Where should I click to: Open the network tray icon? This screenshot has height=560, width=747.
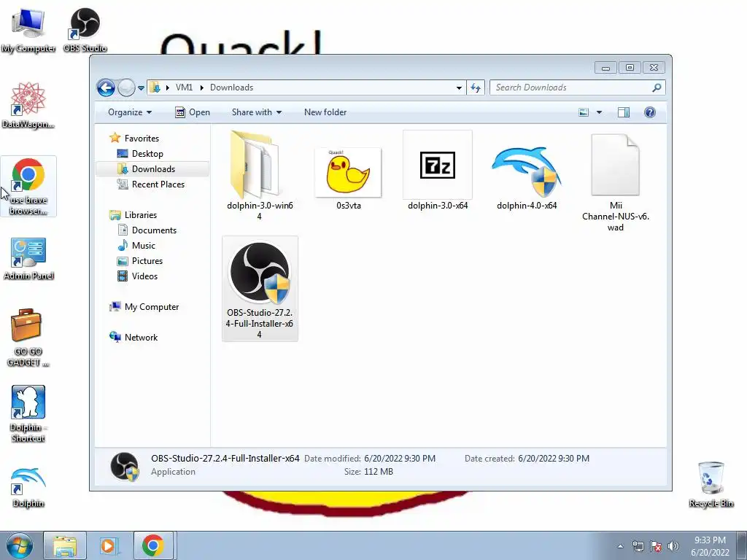point(638,546)
